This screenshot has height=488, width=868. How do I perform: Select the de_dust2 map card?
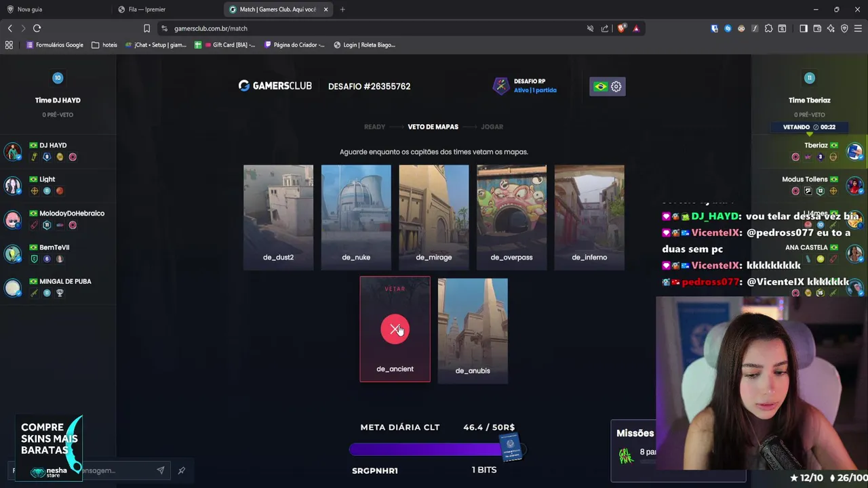click(278, 217)
